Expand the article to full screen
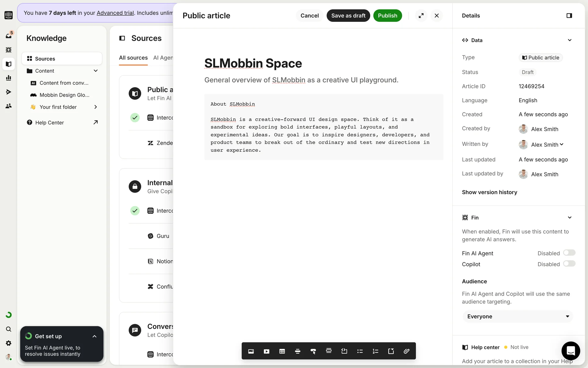The height and width of the screenshot is (368, 588). point(421,16)
